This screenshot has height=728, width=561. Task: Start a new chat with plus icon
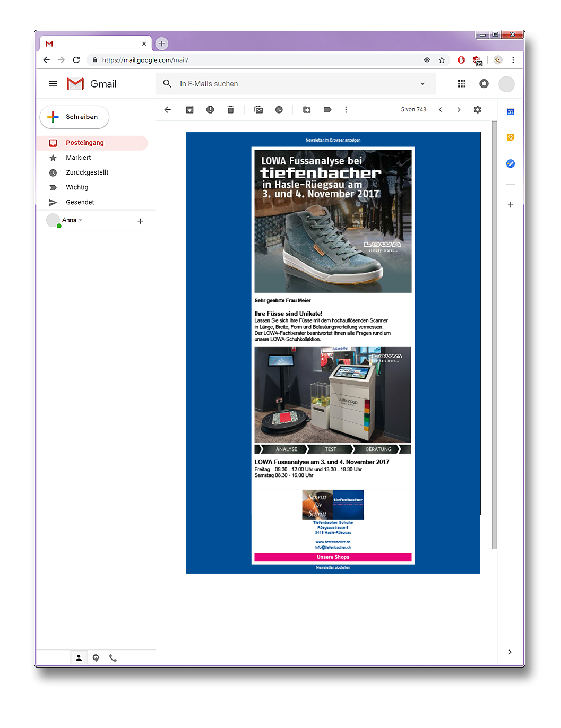(141, 221)
